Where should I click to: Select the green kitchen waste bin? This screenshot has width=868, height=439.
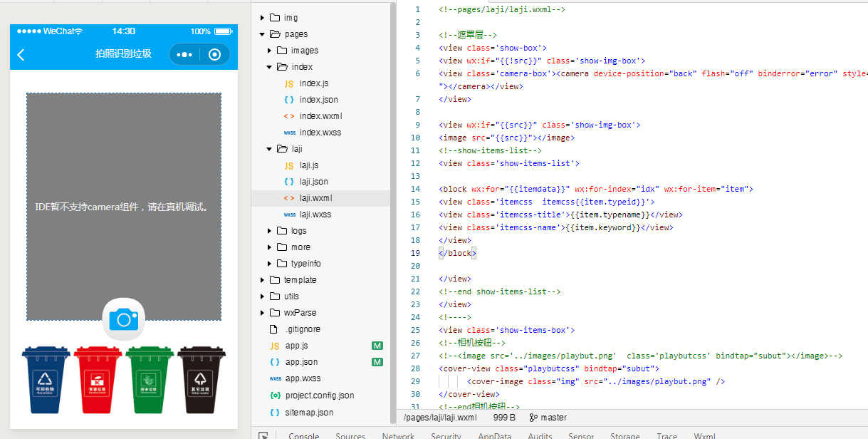(x=150, y=379)
